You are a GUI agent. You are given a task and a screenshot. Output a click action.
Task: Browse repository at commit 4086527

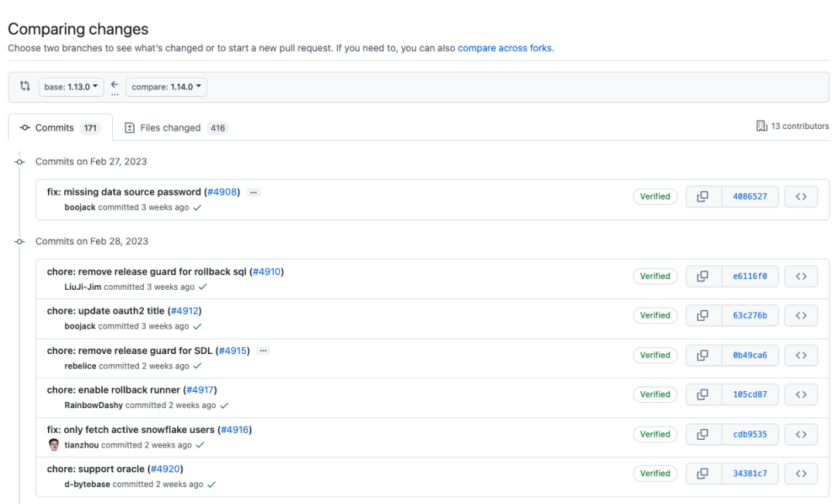pos(801,196)
